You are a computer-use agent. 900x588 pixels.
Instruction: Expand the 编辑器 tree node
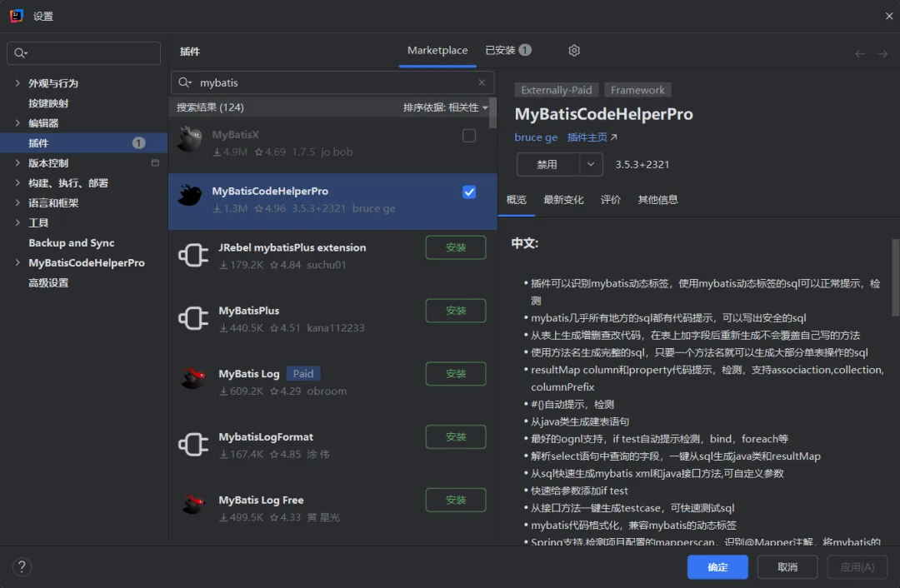pos(17,122)
